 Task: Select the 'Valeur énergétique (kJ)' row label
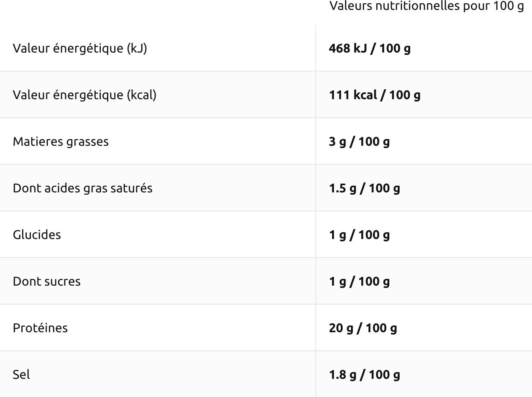[x=80, y=48]
